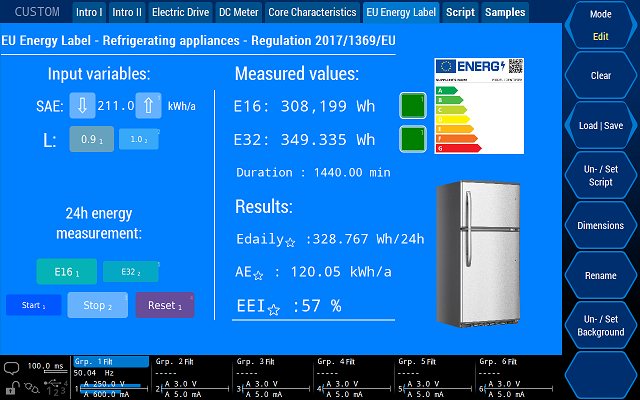Image resolution: width=640 pixels, height=400 pixels.
Task: Select Grp. 1 channel status block
Action: (x=112, y=377)
